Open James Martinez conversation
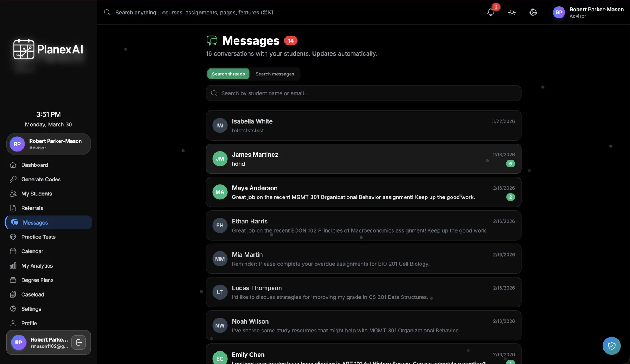Screen dimensions: 630x364 [364, 159]
